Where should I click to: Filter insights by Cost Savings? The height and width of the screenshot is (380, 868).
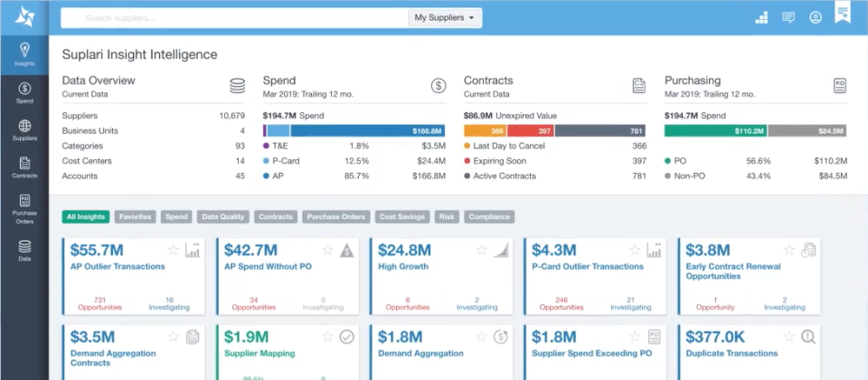(x=401, y=216)
